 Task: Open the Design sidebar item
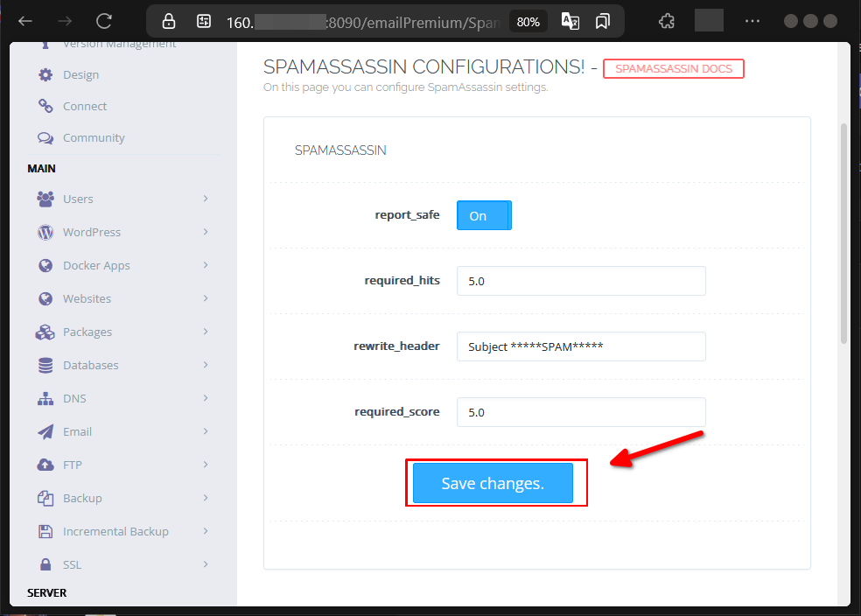coord(80,74)
